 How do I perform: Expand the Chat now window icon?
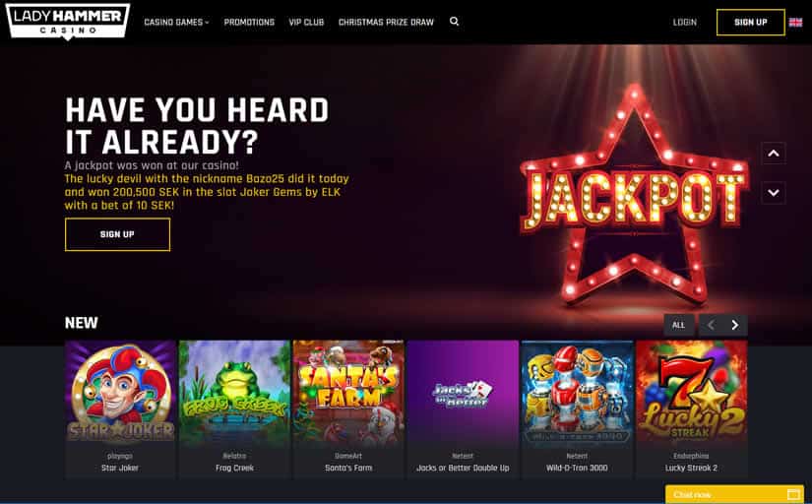(x=793, y=494)
